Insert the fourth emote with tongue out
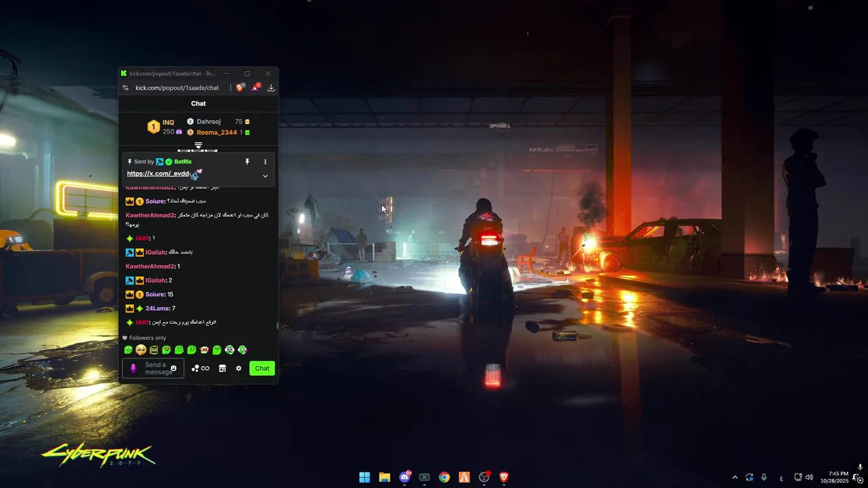 click(x=166, y=350)
